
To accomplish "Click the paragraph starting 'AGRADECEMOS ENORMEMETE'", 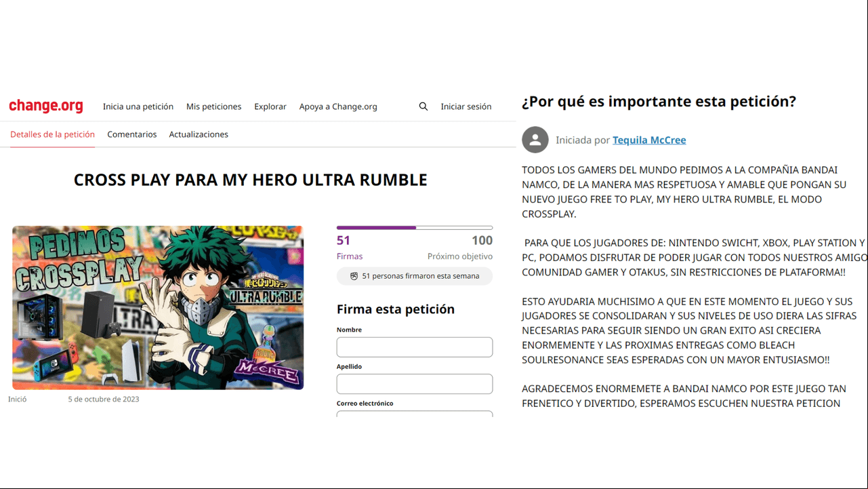I will 684,396.
